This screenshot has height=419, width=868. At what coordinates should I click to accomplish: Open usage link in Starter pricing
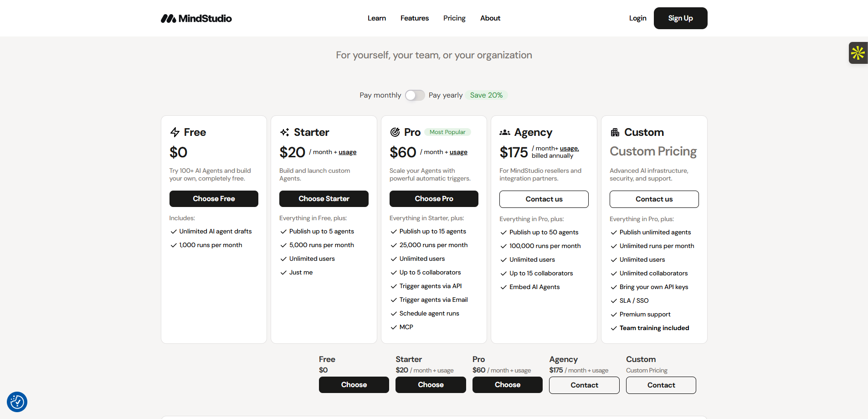348,152
